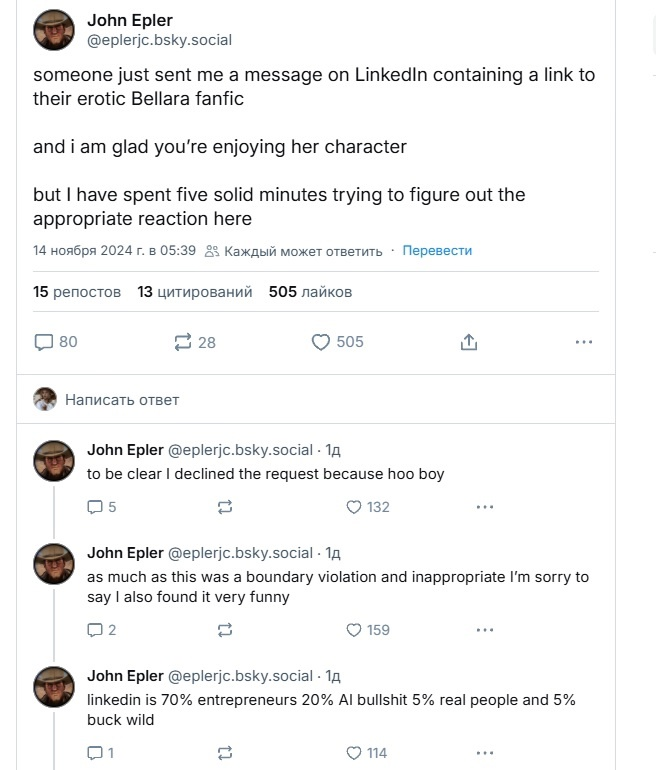Reply to the 'hoo boy' comment
The height and width of the screenshot is (770, 656).
[x=96, y=507]
